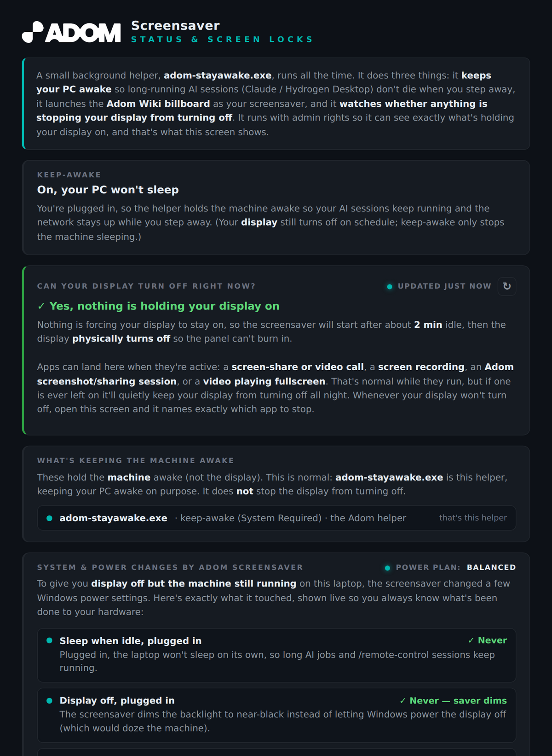Screen dimensions: 552x756
Task: Click the Never status for Sleep when idle
Action: click(488, 640)
